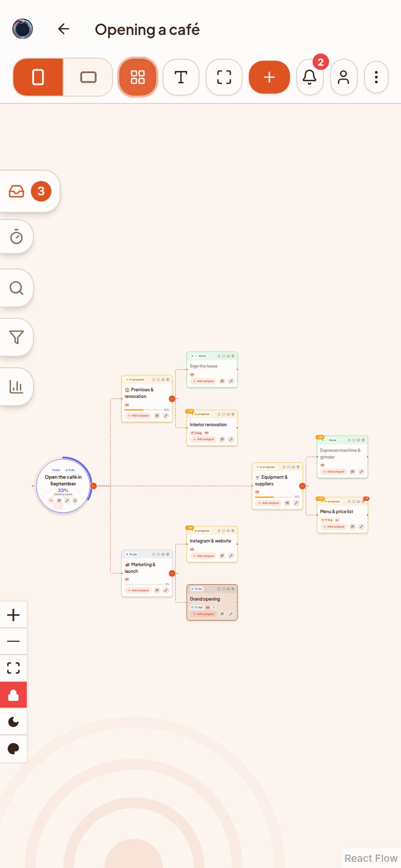Open the filter tool in the sidebar
Screen dimensions: 401x868
click(16, 337)
